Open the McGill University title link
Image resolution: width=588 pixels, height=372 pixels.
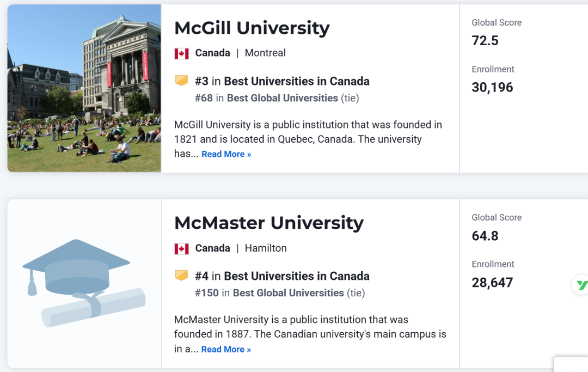click(x=252, y=28)
